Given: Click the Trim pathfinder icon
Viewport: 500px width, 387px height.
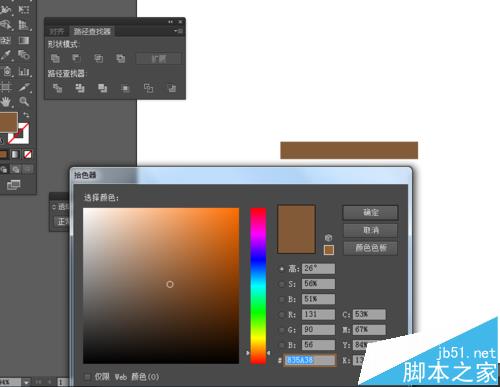Looking at the screenshot, I should click(80, 88).
